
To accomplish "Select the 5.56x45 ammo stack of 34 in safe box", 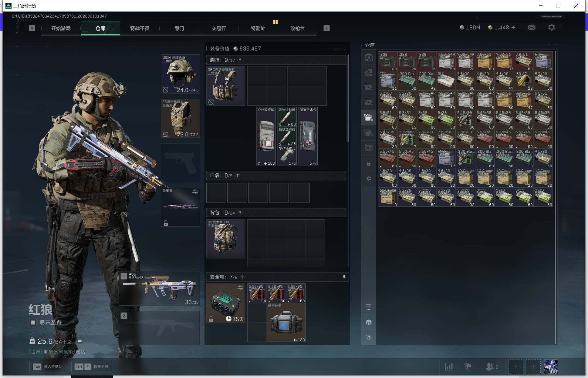I will coord(257,293).
